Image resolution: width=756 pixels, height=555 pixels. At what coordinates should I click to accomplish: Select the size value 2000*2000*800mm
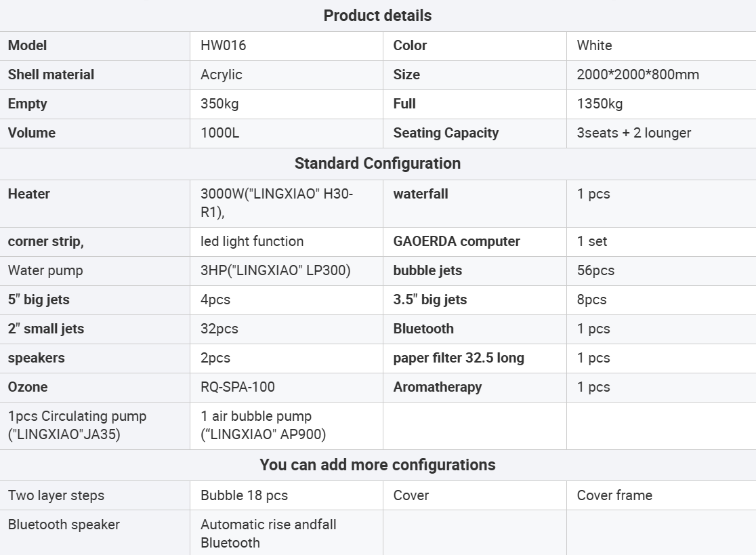637,75
